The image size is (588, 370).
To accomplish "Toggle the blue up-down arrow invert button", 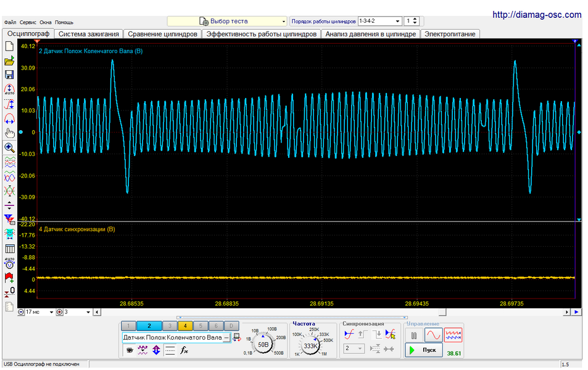I will click(156, 350).
